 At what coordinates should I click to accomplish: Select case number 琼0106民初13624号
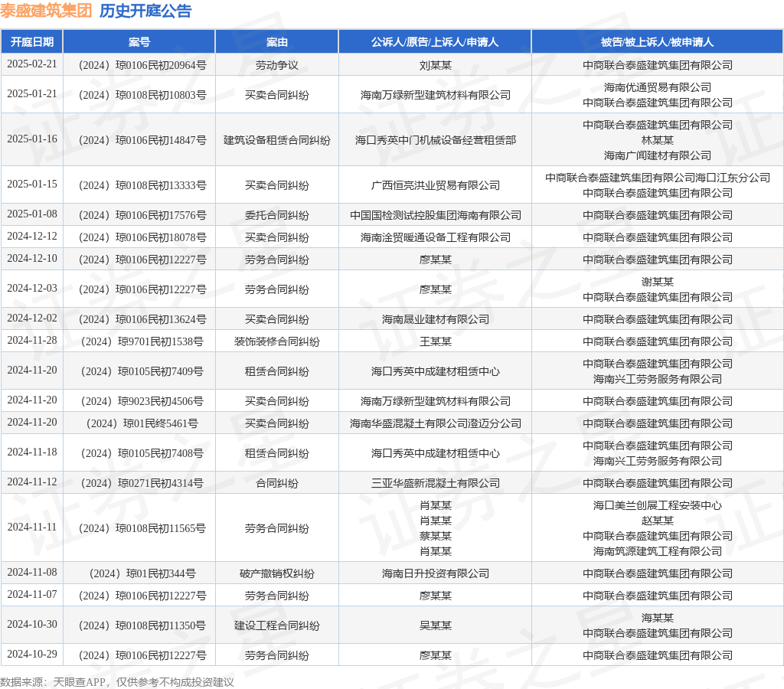[142, 319]
